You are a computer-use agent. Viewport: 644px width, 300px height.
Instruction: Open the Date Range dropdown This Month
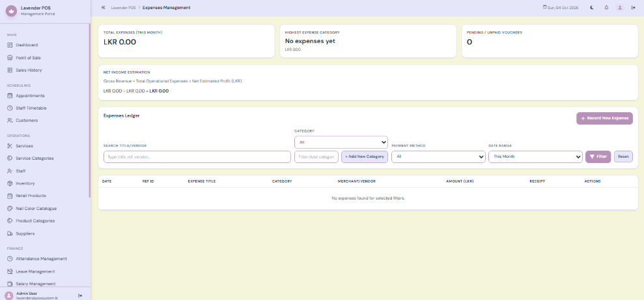pos(535,157)
